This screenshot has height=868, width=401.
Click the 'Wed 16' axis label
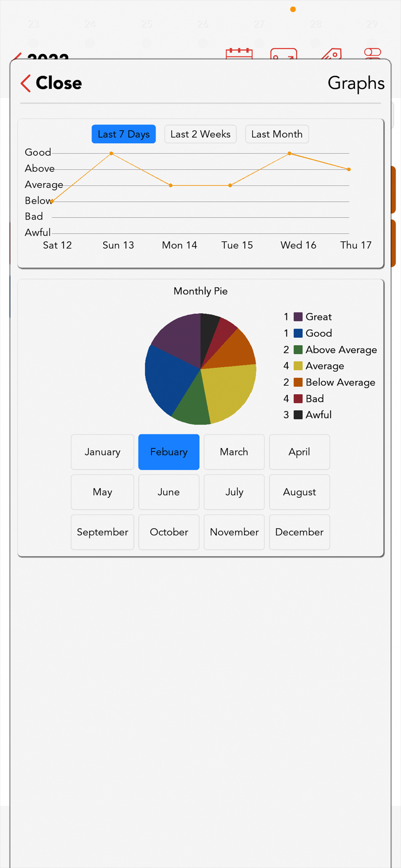(299, 245)
